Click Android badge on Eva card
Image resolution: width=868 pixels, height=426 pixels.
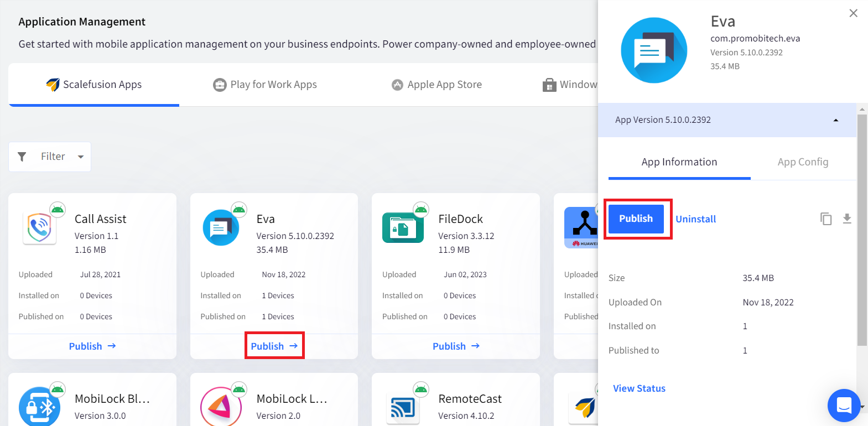click(x=239, y=209)
